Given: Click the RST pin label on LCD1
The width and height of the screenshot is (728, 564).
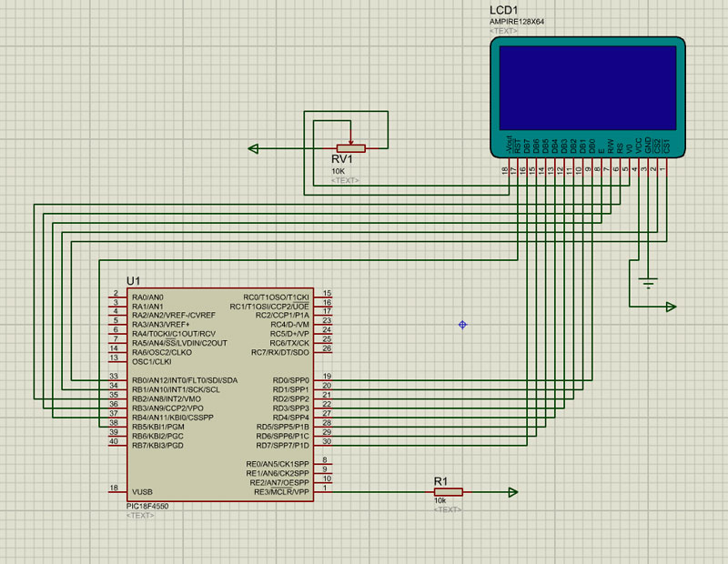Looking at the screenshot, I should pos(518,146).
